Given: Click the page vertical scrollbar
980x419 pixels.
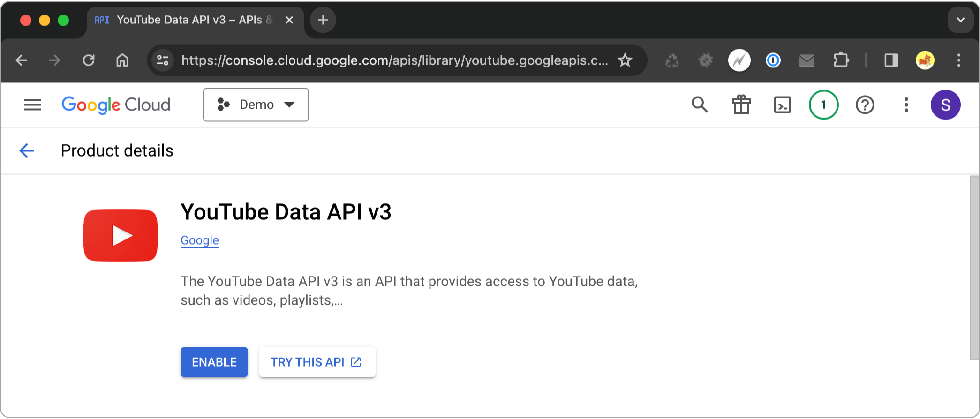Looking at the screenshot, I should point(974,268).
